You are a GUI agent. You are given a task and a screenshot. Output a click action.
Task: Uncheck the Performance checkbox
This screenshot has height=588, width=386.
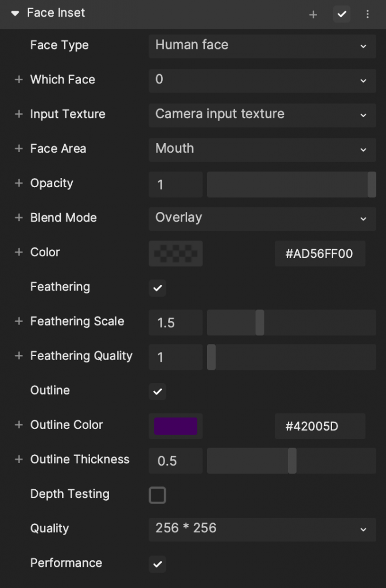point(157,564)
